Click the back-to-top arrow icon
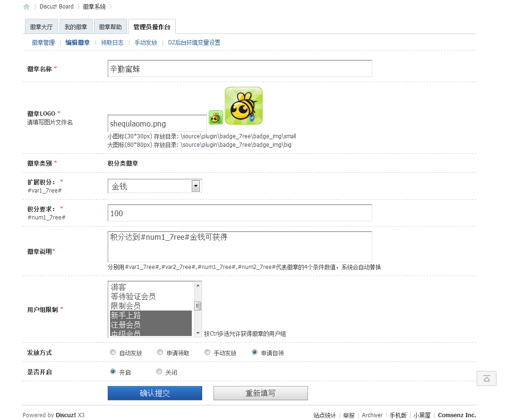Viewport: 505px width, 420px height. 487,378
